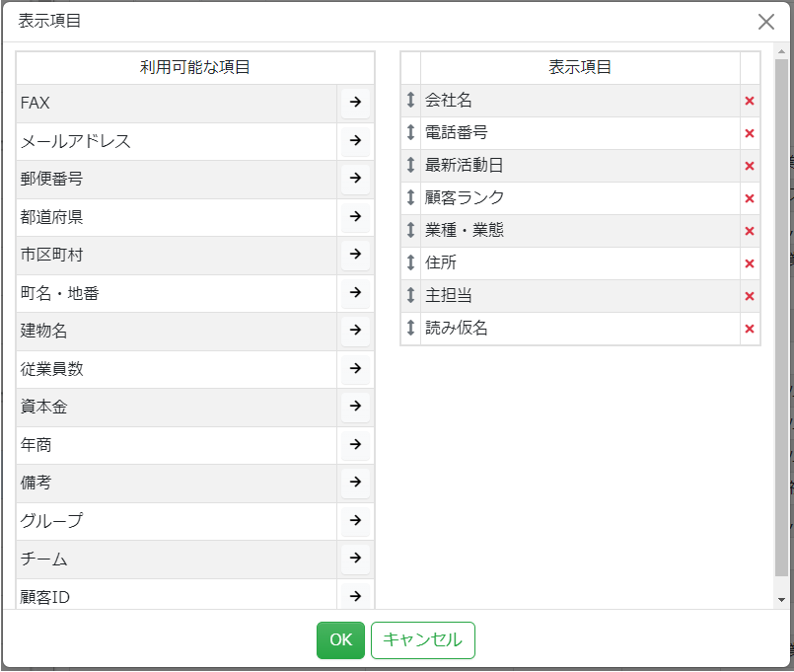Image resolution: width=794 pixels, height=672 pixels.
Task: Click the 最新活動日 label
Action: tap(464, 165)
